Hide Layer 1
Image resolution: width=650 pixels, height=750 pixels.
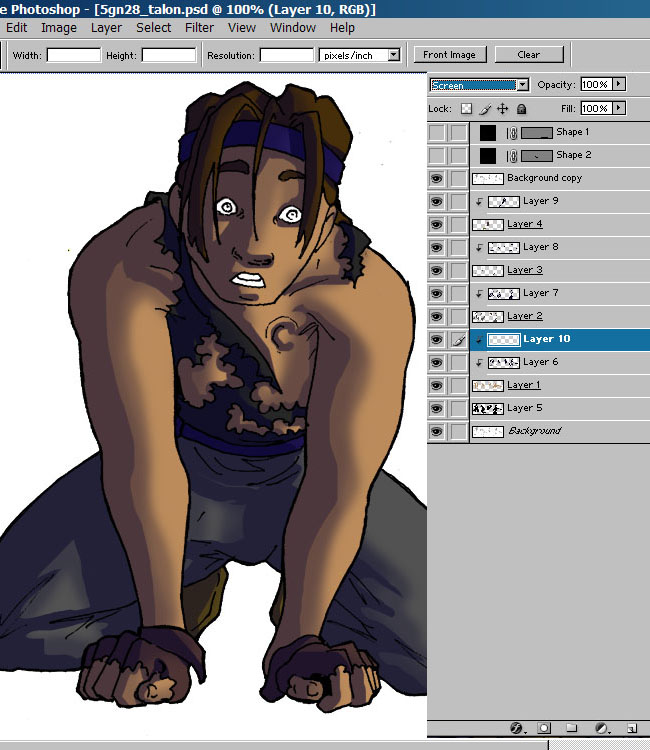point(436,386)
